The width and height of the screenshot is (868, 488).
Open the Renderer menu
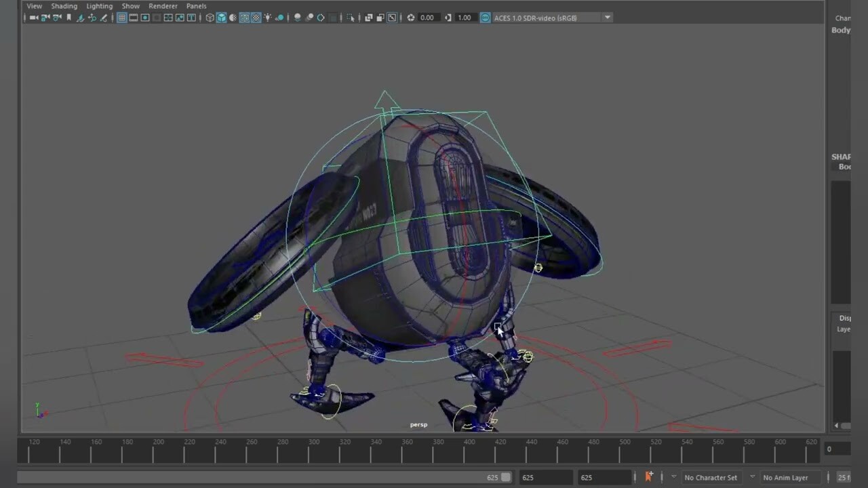pyautogui.click(x=163, y=5)
